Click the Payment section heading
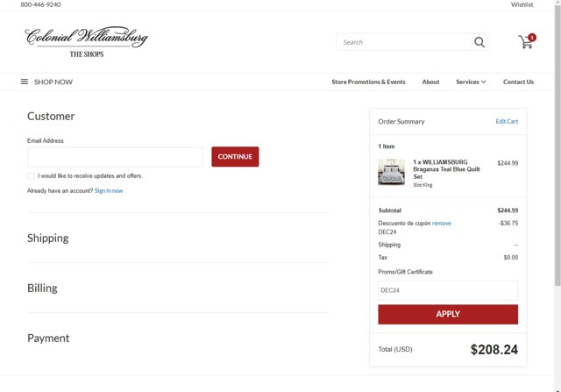 pos(48,339)
